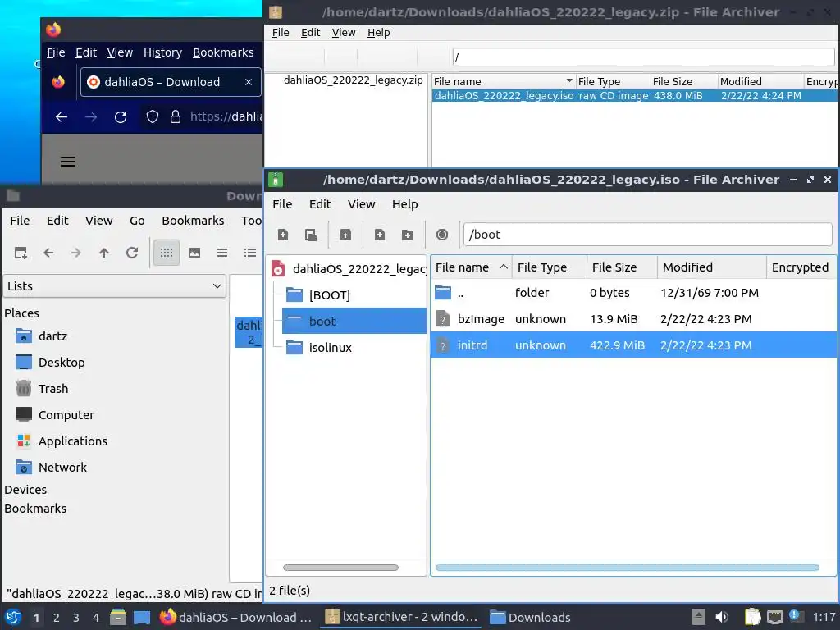Viewport: 840px width, 630px height.
Task: Sort iso archive by File name column
Action: (471, 267)
